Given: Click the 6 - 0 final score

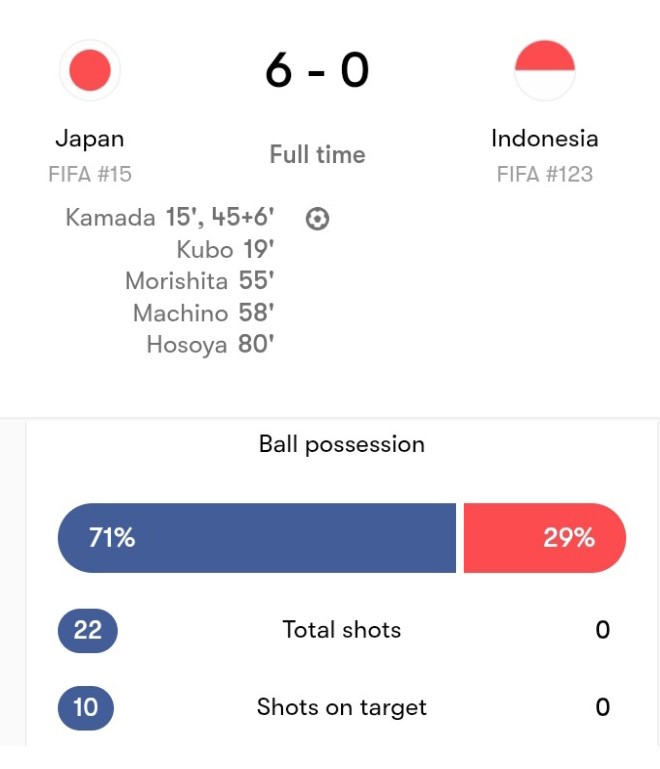Looking at the screenshot, I should [317, 70].
